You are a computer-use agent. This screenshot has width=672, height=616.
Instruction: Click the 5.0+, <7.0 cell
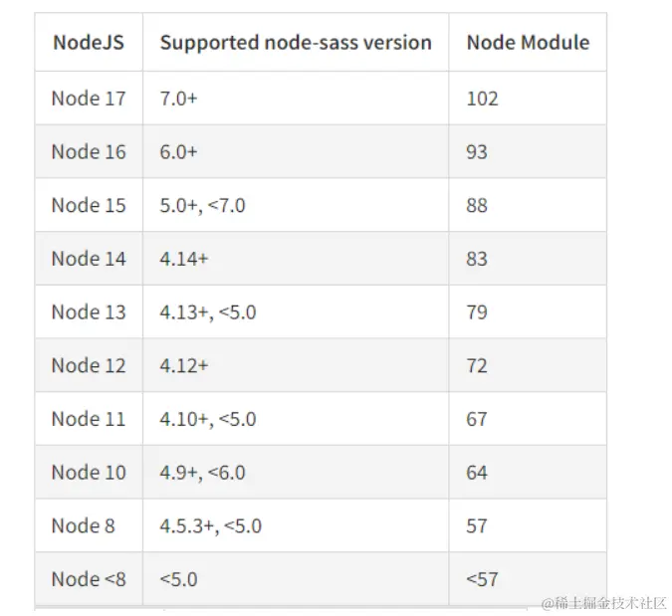(202, 205)
